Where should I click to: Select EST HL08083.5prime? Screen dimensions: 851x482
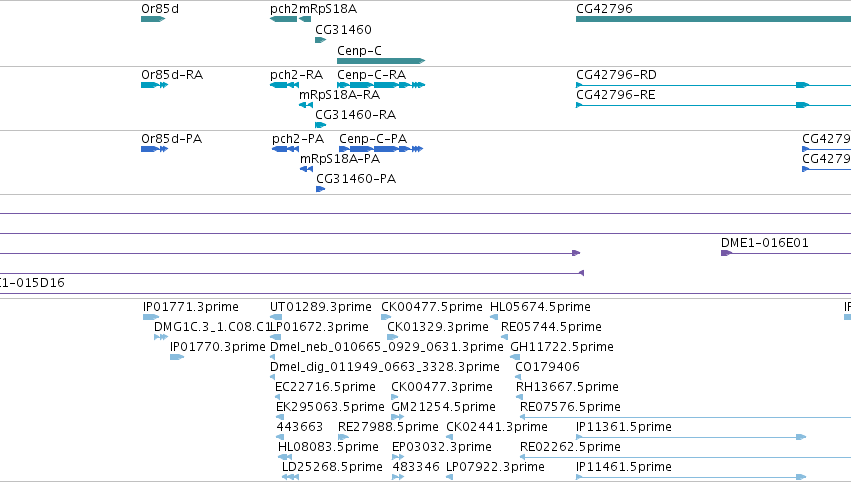[x=328, y=448]
